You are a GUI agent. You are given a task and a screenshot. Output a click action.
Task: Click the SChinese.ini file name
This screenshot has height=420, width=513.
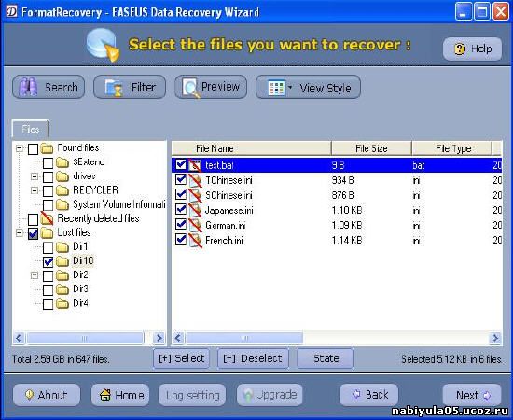[229, 195]
